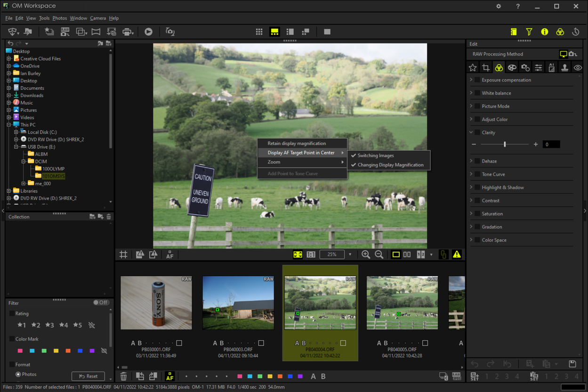Open the zoom percentage dropdown
The image size is (588, 392).
pyautogui.click(x=350, y=254)
